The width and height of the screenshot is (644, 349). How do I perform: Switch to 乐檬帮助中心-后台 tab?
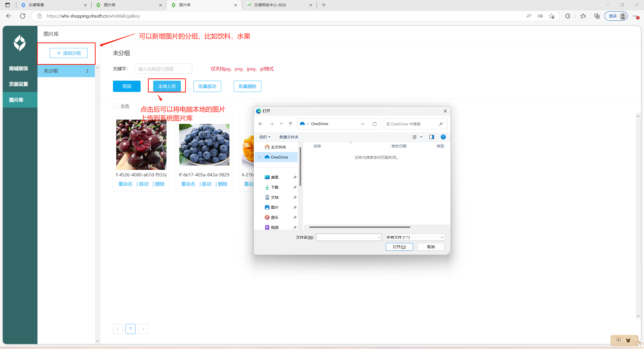point(279,5)
